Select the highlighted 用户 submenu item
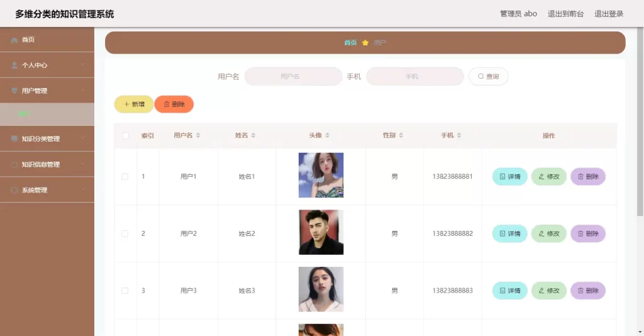The width and height of the screenshot is (644, 336). tap(47, 114)
